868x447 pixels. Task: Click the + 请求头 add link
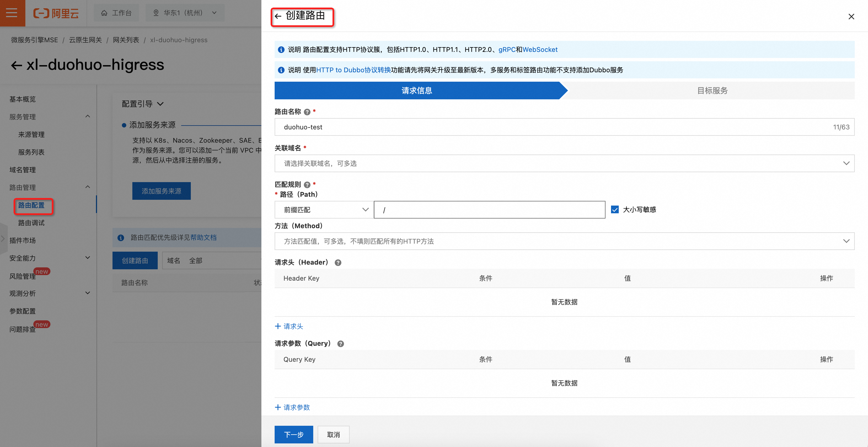click(289, 326)
